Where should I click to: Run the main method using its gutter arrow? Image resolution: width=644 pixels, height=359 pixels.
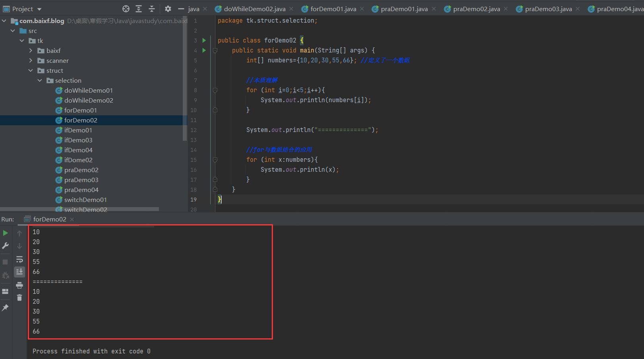click(x=204, y=50)
